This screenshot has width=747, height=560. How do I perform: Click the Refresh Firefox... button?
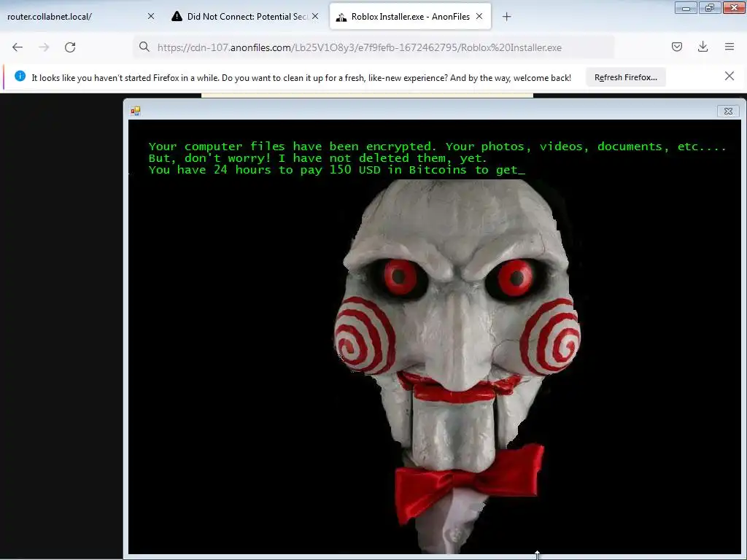point(625,77)
